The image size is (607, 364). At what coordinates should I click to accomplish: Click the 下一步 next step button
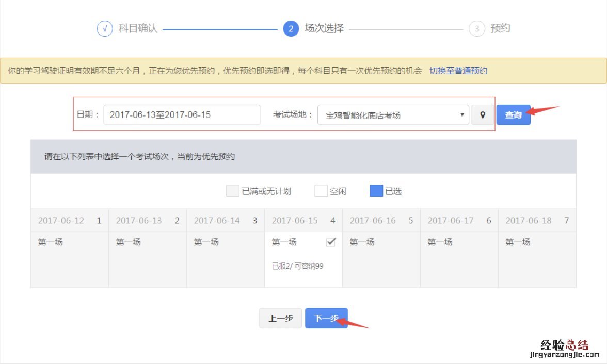(x=327, y=318)
